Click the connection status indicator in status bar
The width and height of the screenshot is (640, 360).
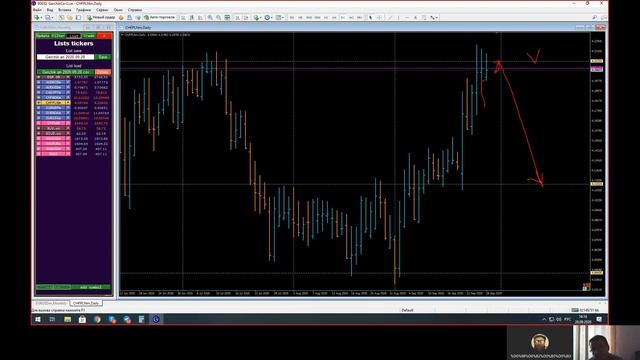(585, 310)
